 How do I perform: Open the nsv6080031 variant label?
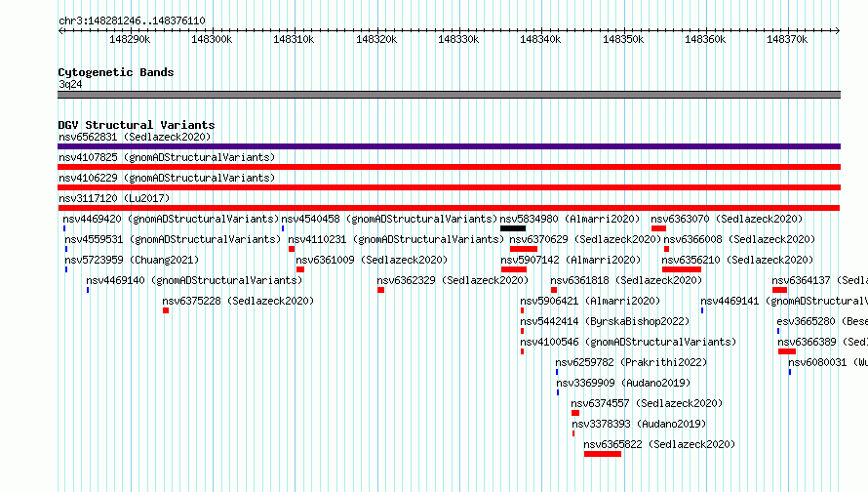(828, 362)
